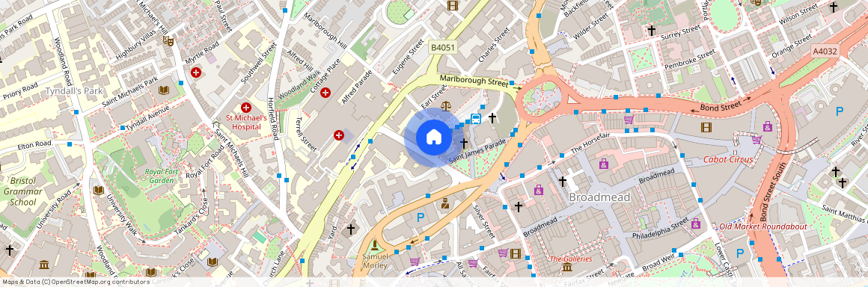Click parking P icon near River Street
The height and width of the screenshot is (287, 868).
coord(840,111)
